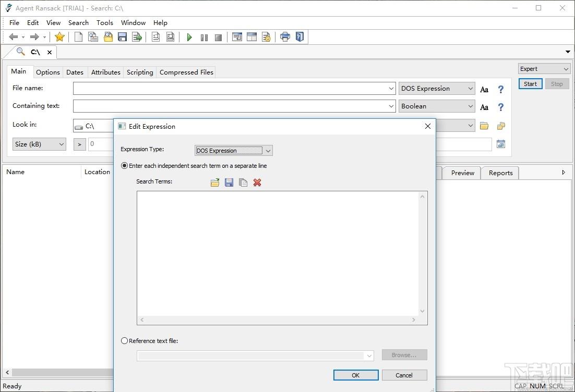Open the View menu
Viewport: 575px width, 392px height.
pos(53,23)
